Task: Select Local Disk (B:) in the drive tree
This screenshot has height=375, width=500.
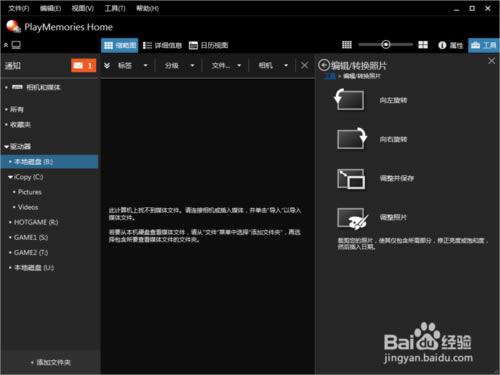Action: pyautogui.click(x=49, y=162)
